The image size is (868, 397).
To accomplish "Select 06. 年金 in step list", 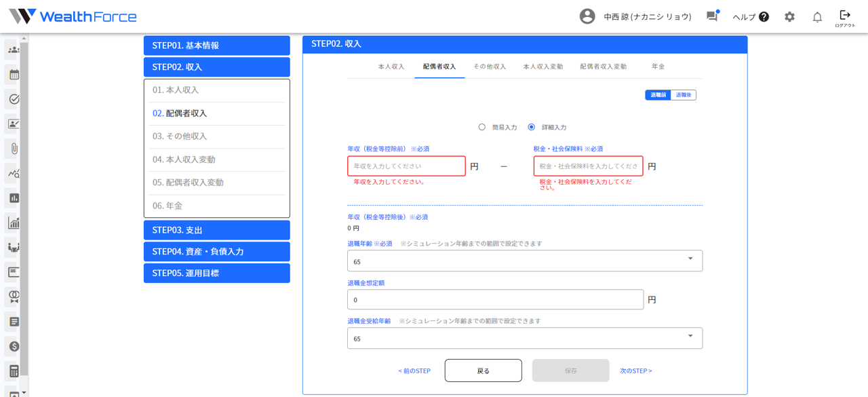I will (217, 206).
